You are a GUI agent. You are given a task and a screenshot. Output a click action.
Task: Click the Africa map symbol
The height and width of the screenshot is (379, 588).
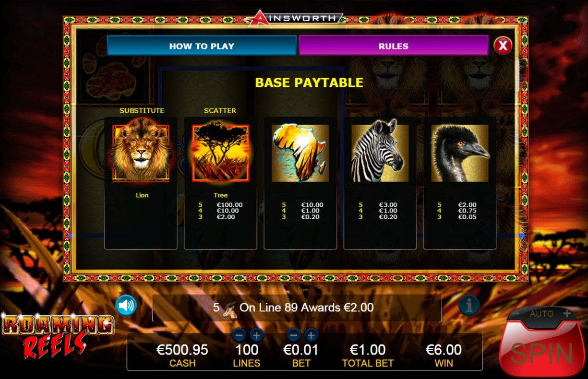click(300, 153)
